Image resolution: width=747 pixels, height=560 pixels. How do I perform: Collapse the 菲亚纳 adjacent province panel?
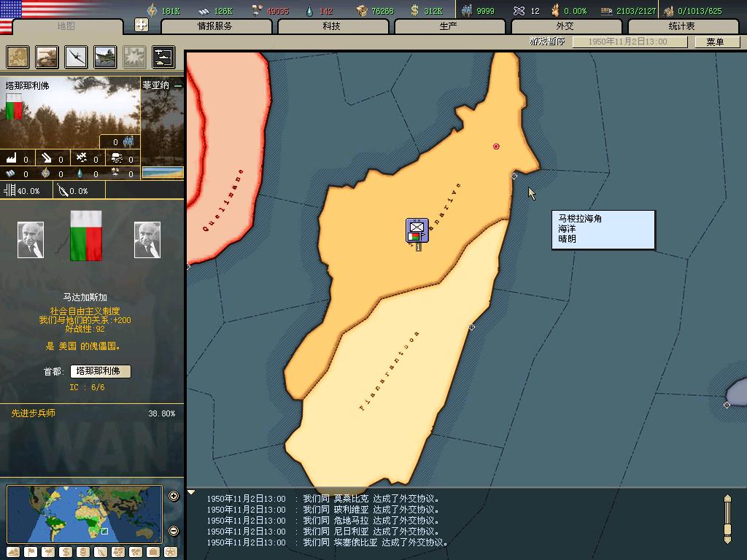click(178, 85)
